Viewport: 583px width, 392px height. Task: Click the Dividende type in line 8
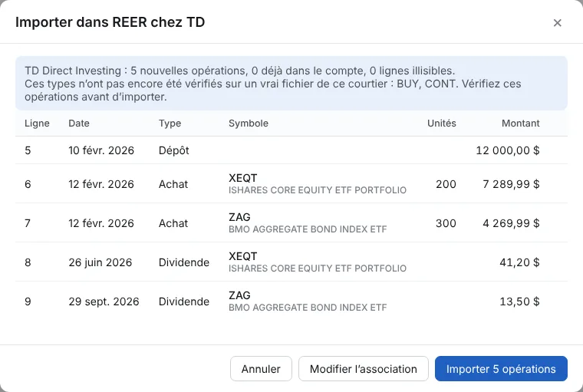coord(183,262)
